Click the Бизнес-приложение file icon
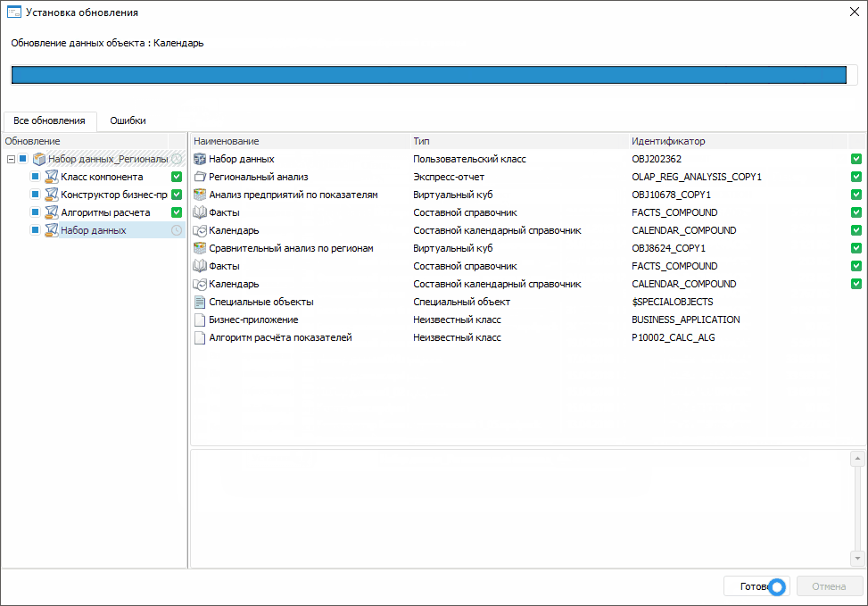Viewport: 868px width, 606px height. pyautogui.click(x=200, y=320)
